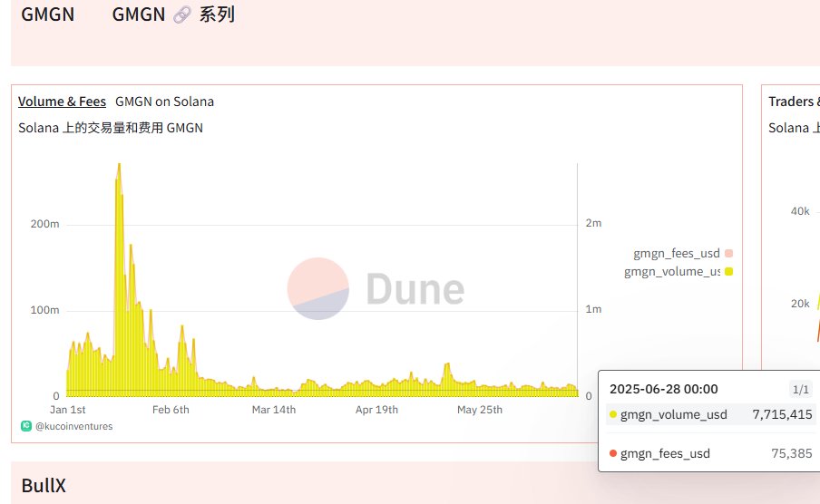Open the @kucoinventures author link
The image size is (820, 504).
[x=73, y=426]
